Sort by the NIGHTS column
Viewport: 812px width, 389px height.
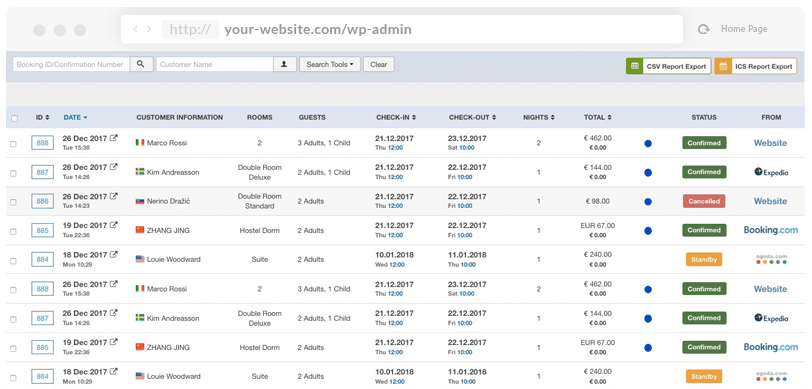[x=540, y=118]
